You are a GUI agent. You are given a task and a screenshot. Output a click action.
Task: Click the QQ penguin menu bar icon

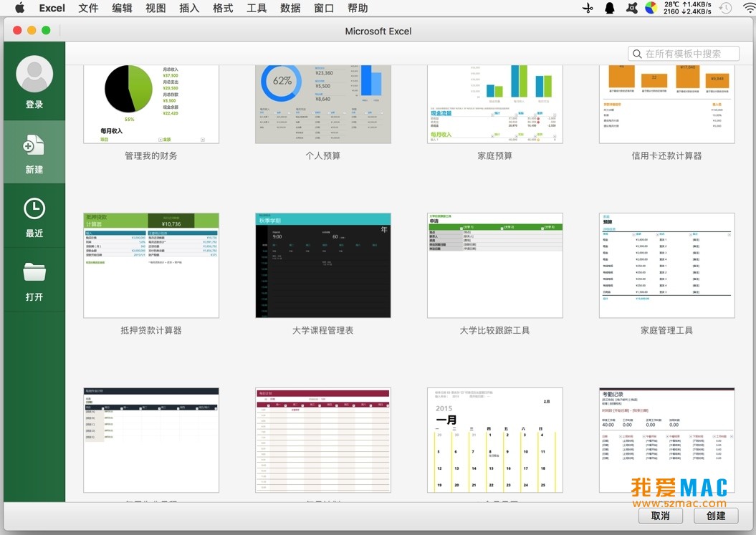(x=609, y=8)
